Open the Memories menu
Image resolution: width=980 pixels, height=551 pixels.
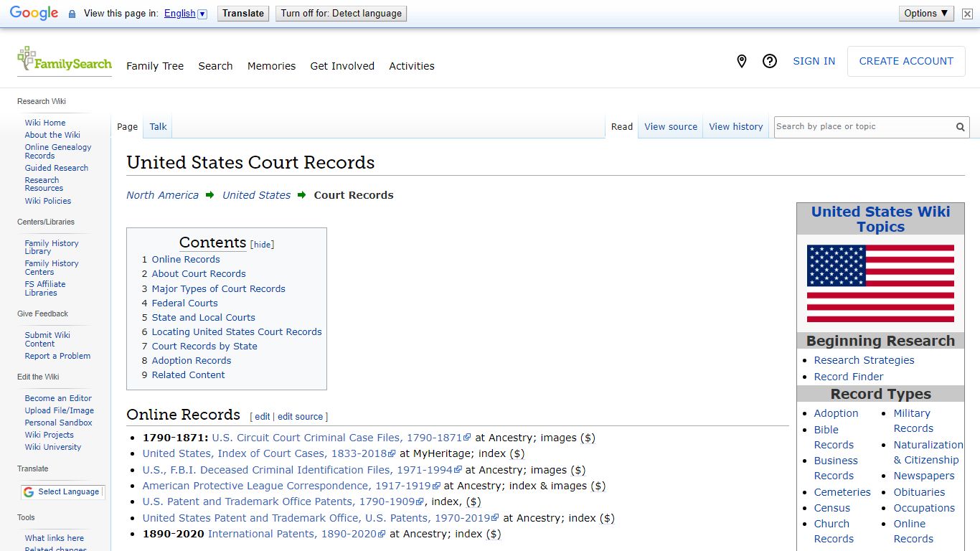click(271, 66)
